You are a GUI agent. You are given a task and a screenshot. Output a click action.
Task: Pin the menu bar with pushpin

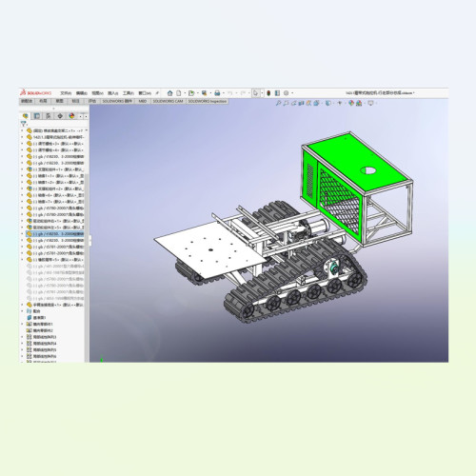157,93
